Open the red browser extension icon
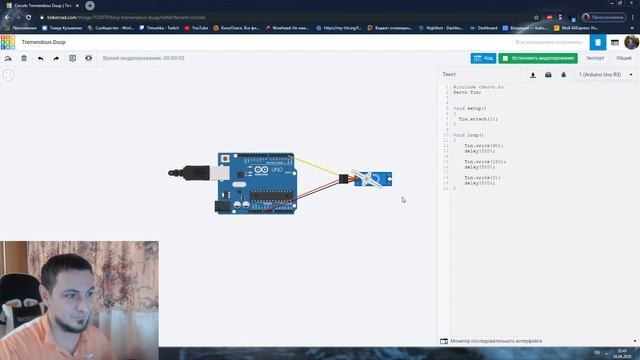 549,17
